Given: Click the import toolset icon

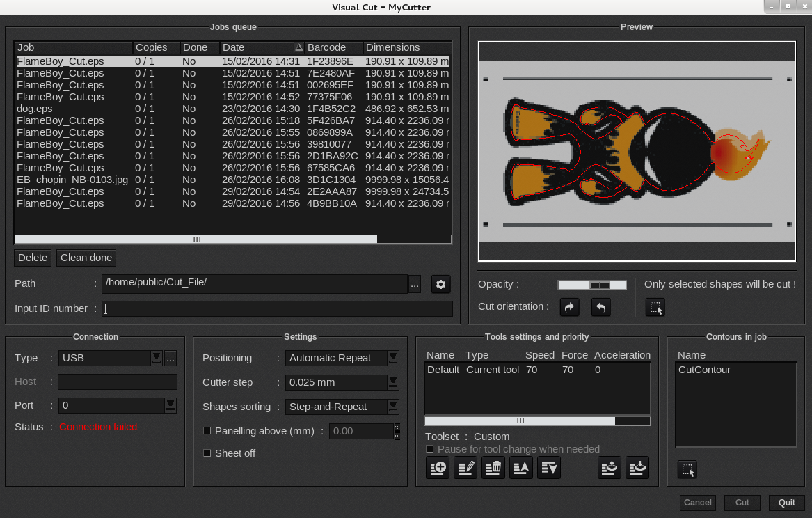Looking at the screenshot, I should point(637,468).
